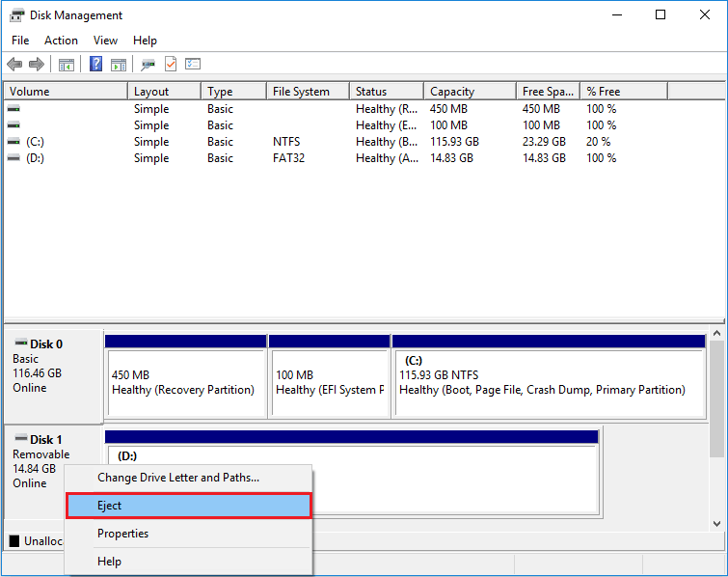The image size is (728, 577).
Task: Select the (C:) 115.93 GB NTFS partition block
Action: (550, 376)
